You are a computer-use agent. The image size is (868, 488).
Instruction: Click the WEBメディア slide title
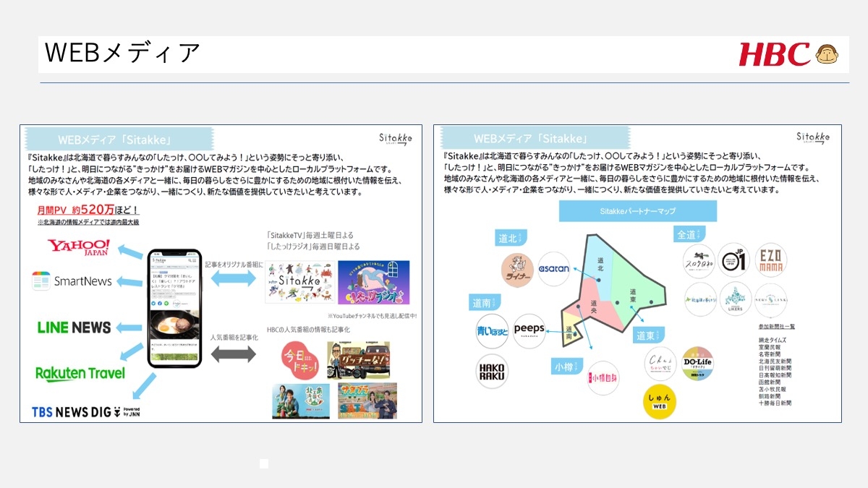pos(122,53)
